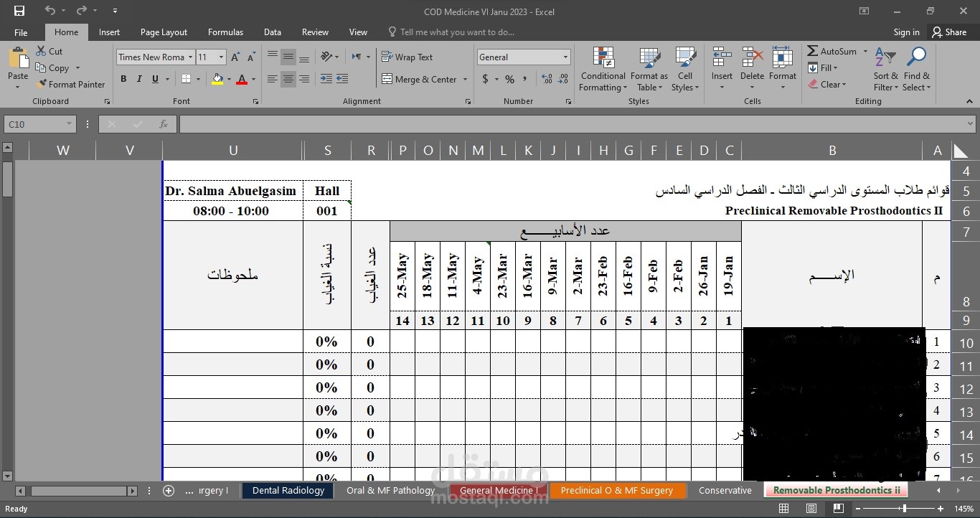Viewport: 980px width, 518px height.
Task: Open Sort & Filter options
Action: click(x=885, y=70)
